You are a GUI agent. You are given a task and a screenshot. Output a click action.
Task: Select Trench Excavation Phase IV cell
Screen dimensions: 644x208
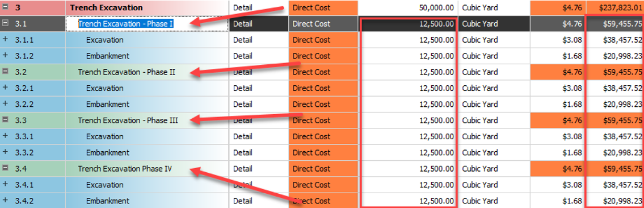[147, 169]
